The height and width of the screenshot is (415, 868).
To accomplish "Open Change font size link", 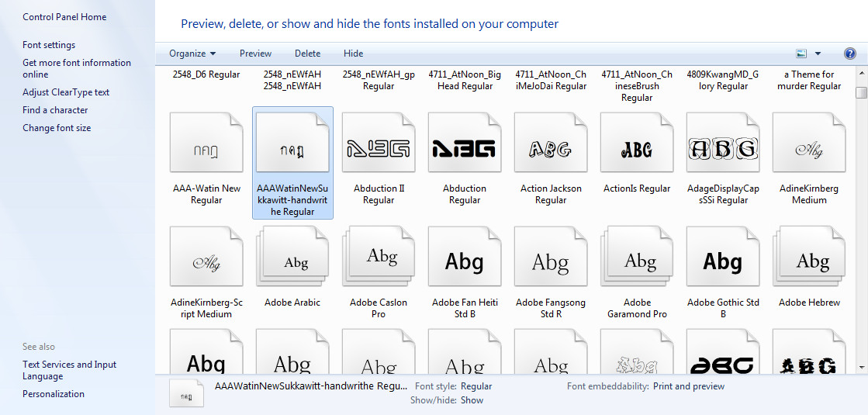I will click(x=57, y=128).
